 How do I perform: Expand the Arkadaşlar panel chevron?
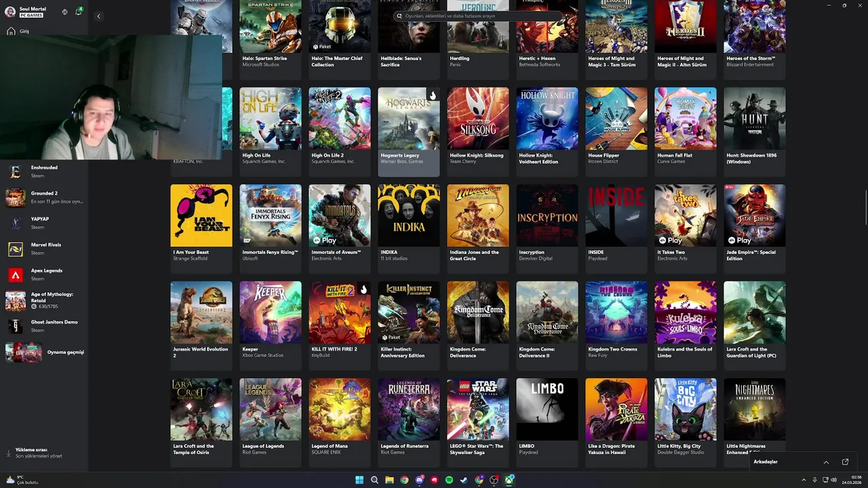tap(826, 462)
